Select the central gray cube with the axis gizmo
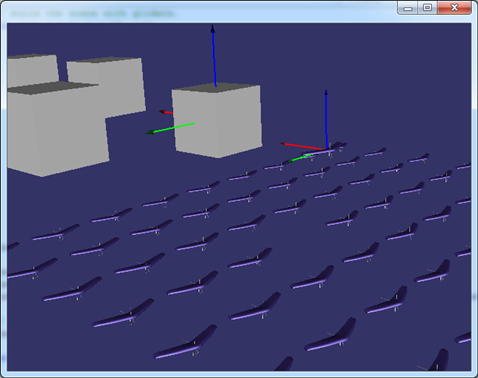The height and width of the screenshot is (378, 478). 217,121
